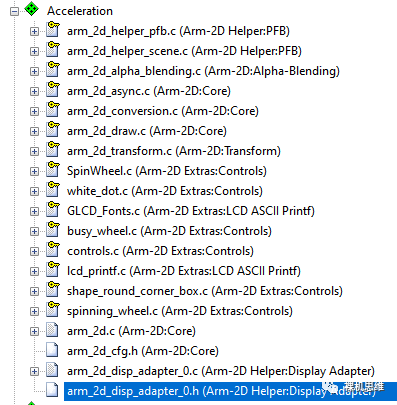Select spinning_wheel.c file row
Viewport: 397px width, 405px height.
(180, 311)
